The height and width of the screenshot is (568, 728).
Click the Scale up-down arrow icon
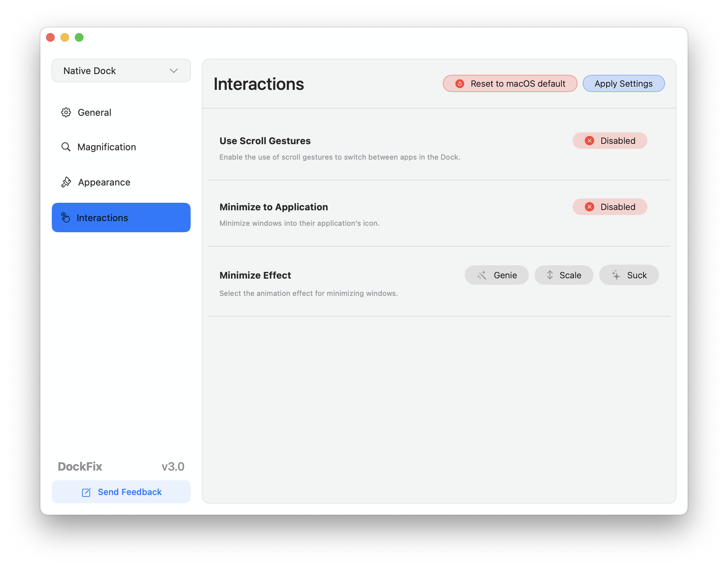(x=550, y=275)
